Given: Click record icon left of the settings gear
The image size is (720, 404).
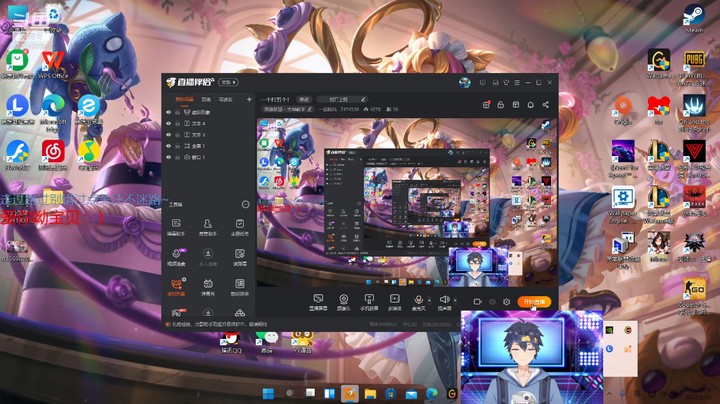Looking at the screenshot, I should [x=478, y=302].
